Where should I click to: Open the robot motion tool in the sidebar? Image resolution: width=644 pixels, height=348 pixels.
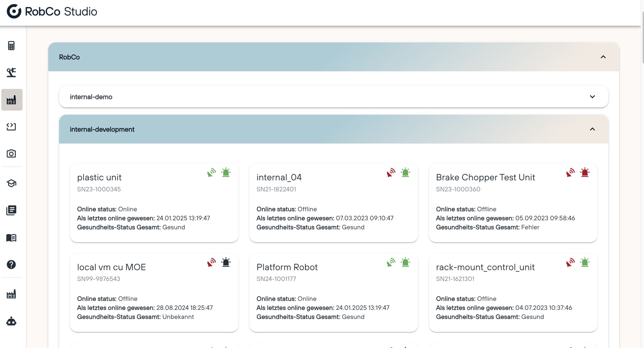click(11, 73)
